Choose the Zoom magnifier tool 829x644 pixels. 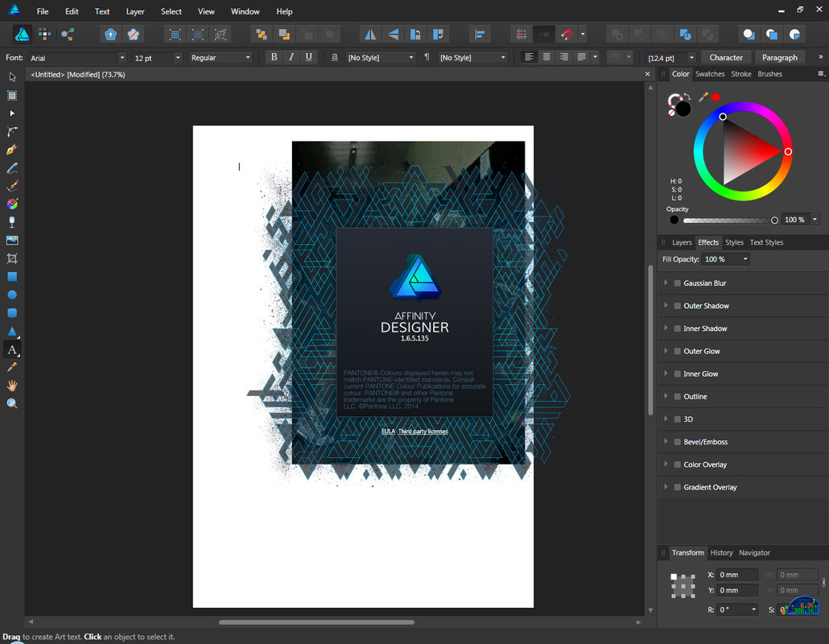click(x=12, y=403)
